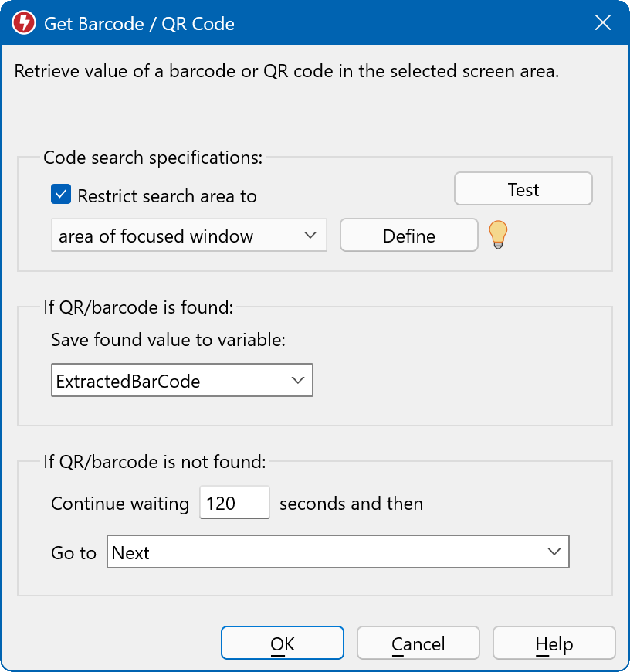Toggle the Restrict search area checkbox off

60,194
